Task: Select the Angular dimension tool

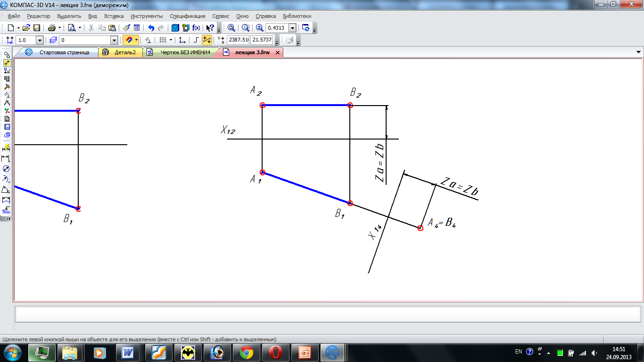Action: click(7, 189)
